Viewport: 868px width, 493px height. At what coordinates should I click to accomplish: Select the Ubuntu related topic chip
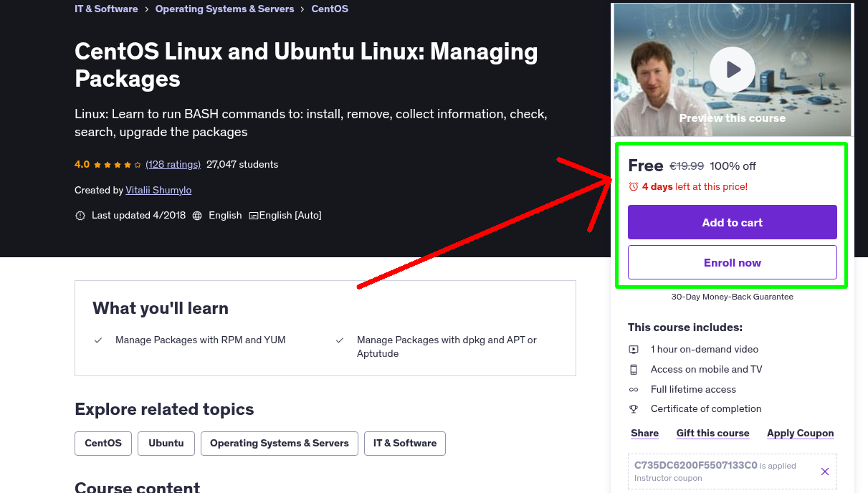[166, 443]
